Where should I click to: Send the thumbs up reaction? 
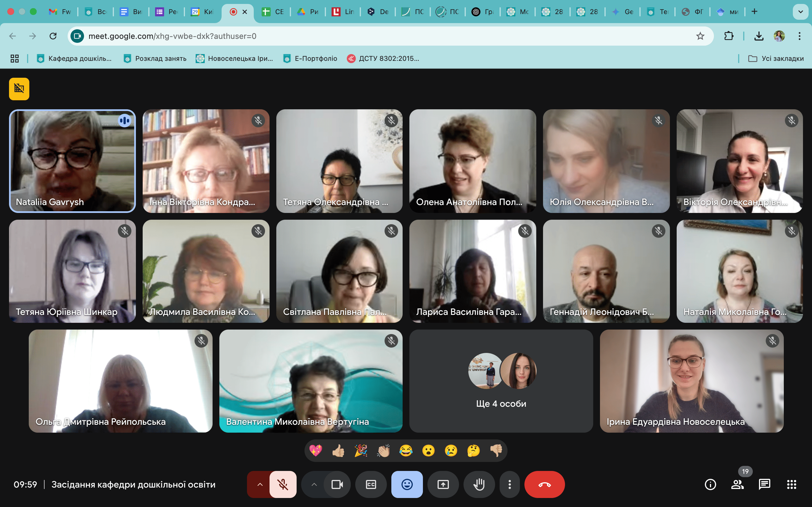click(x=338, y=451)
